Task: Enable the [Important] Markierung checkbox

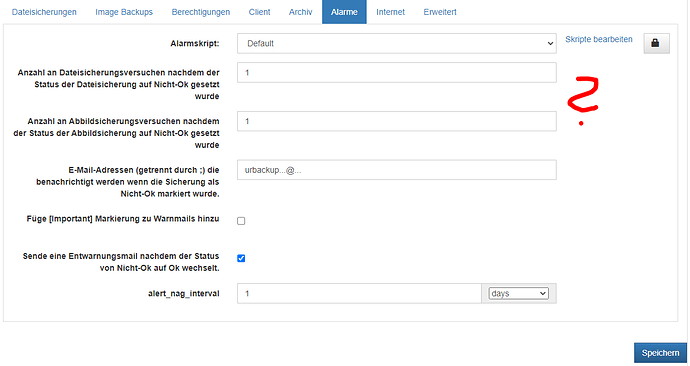Action: [241, 221]
